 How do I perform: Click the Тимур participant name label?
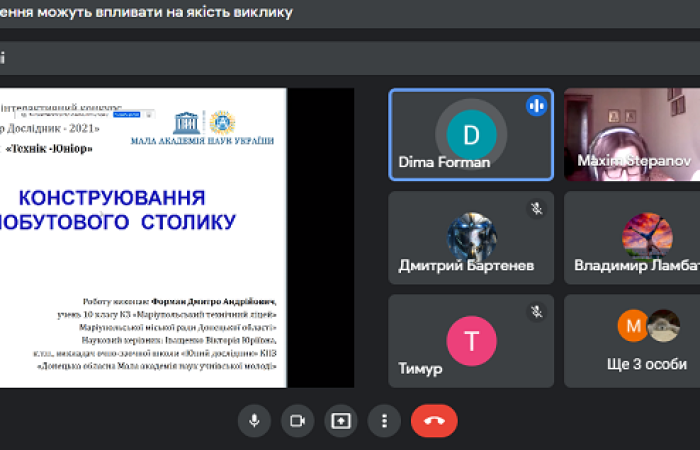[420, 369]
